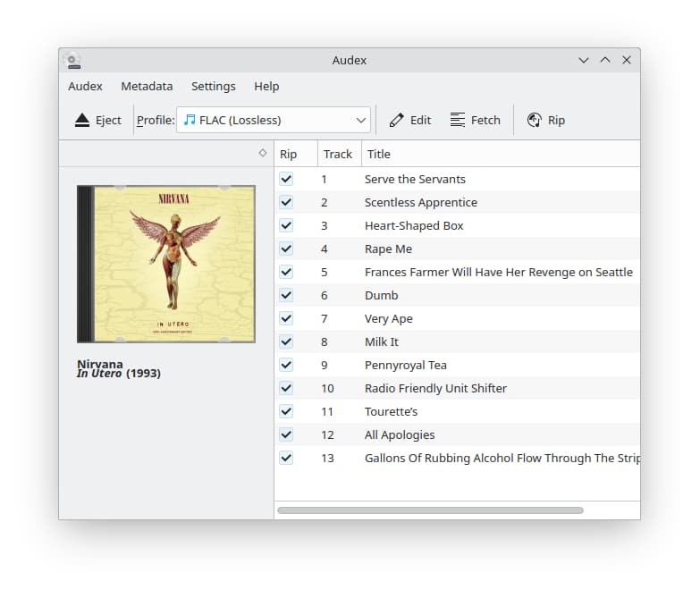Click the Audex app icon in title bar
Image resolution: width=700 pixels, height=590 pixels.
pyautogui.click(x=72, y=61)
